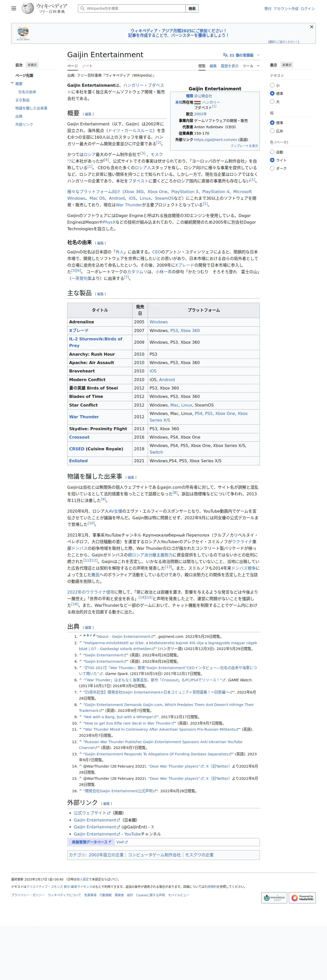
Task: Click the アカウント作成 link
Action: pyautogui.click(x=285, y=9)
